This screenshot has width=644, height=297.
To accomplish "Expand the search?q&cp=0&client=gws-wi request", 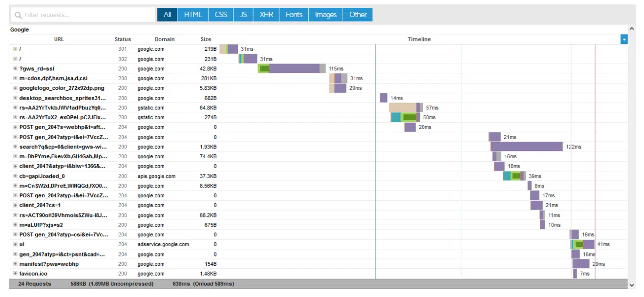I will (x=15, y=147).
